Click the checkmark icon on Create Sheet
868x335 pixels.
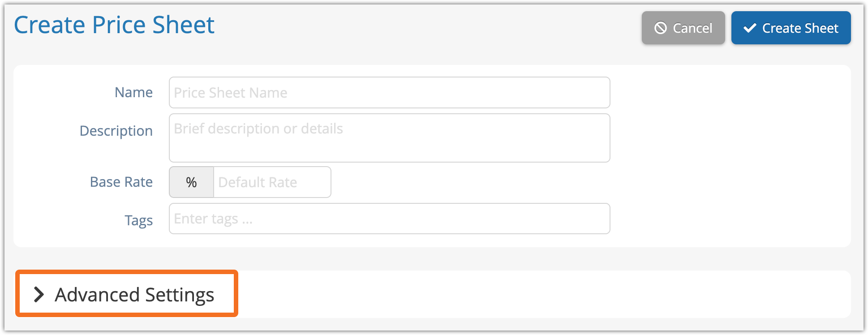[750, 28]
